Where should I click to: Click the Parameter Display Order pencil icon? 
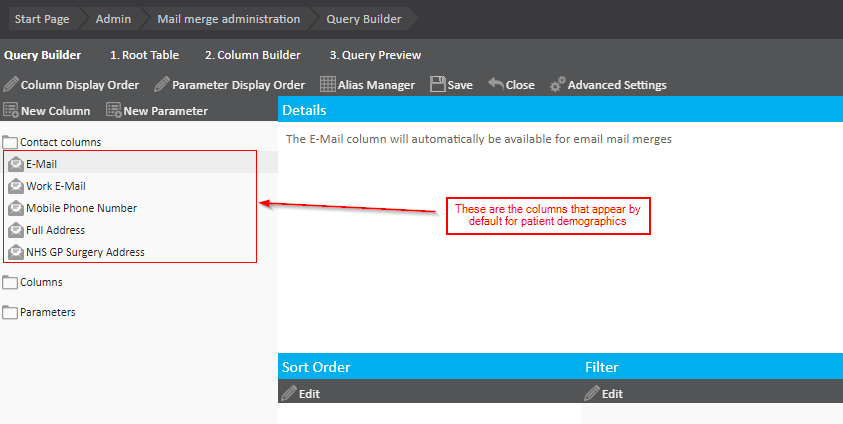[x=162, y=85]
